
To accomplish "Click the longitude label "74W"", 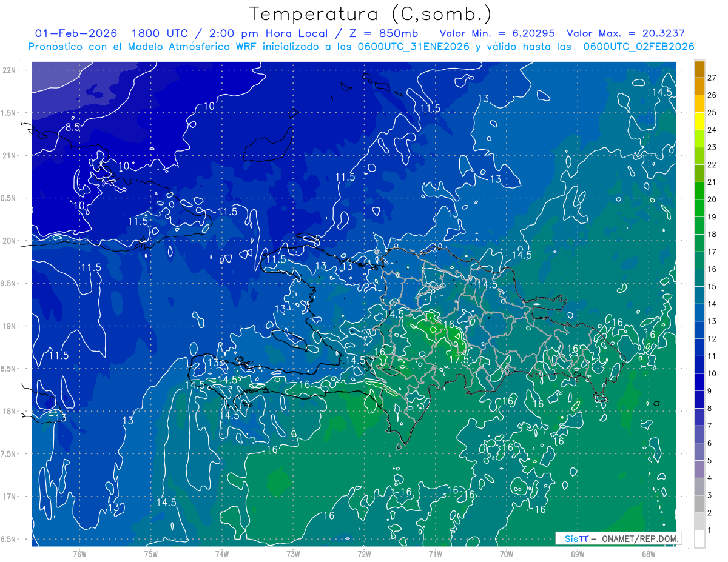I will (x=221, y=554).
